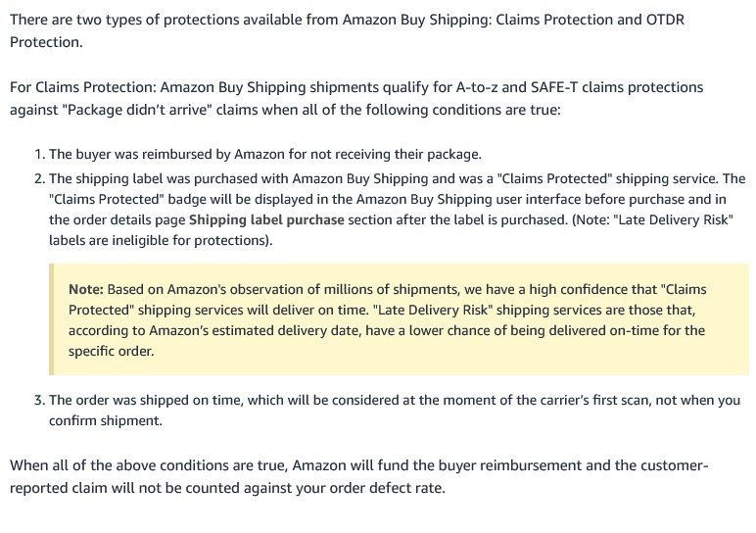Click the list number 1 marker

(39, 155)
